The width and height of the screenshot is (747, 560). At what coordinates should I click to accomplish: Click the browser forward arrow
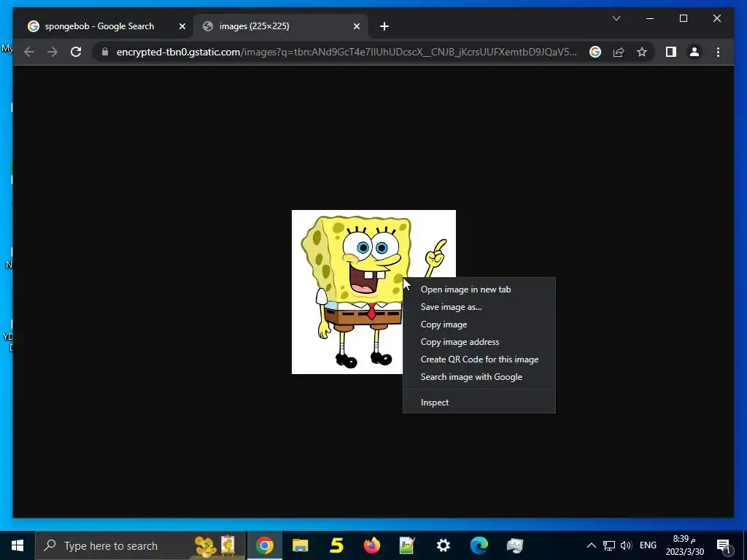tap(53, 52)
